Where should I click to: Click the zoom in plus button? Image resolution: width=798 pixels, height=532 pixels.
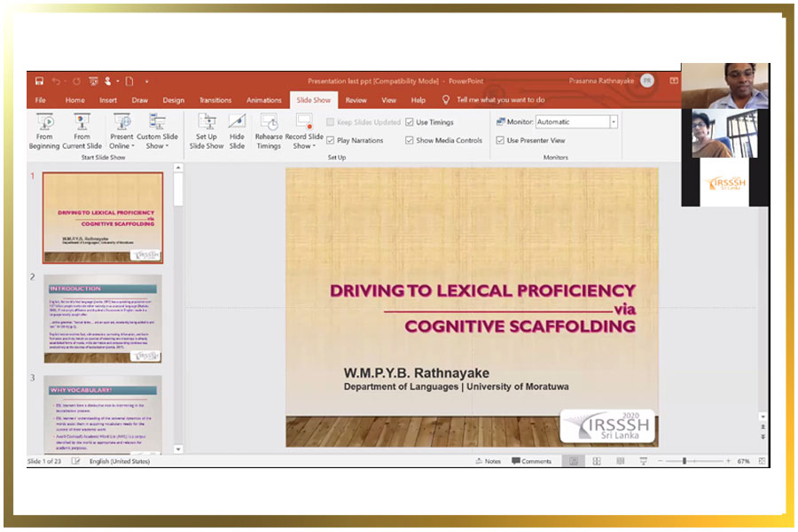(728, 461)
